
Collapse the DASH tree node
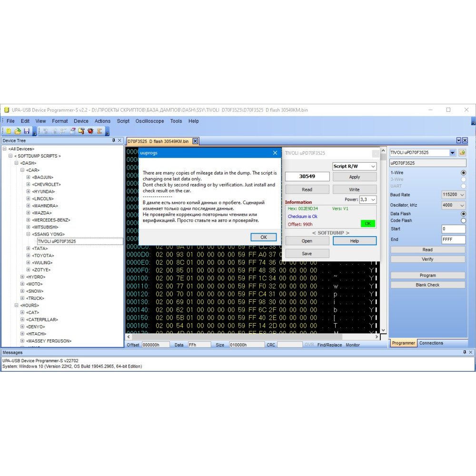16,163
